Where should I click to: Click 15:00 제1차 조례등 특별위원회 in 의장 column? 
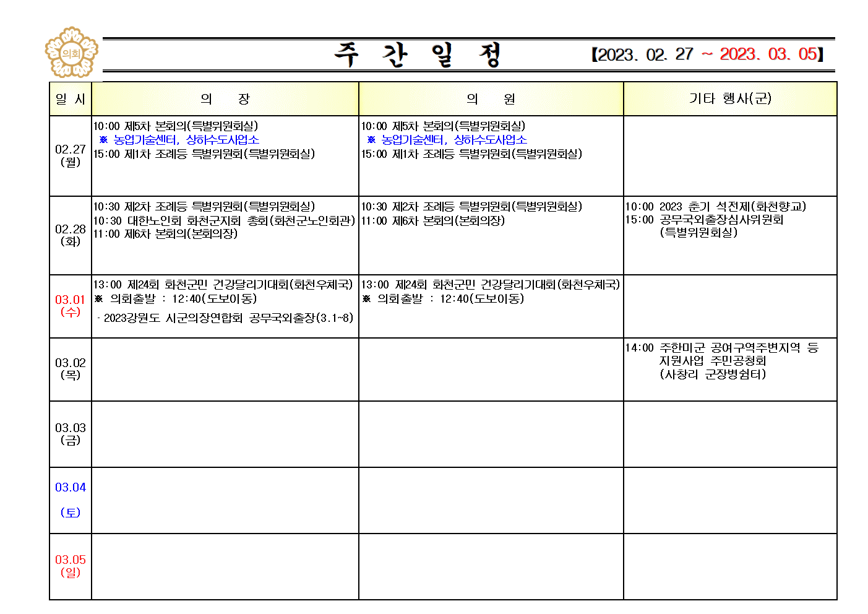coord(204,153)
